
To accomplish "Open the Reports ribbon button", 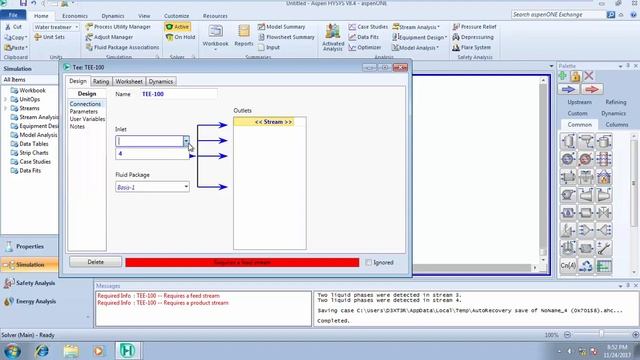I will coord(244,36).
